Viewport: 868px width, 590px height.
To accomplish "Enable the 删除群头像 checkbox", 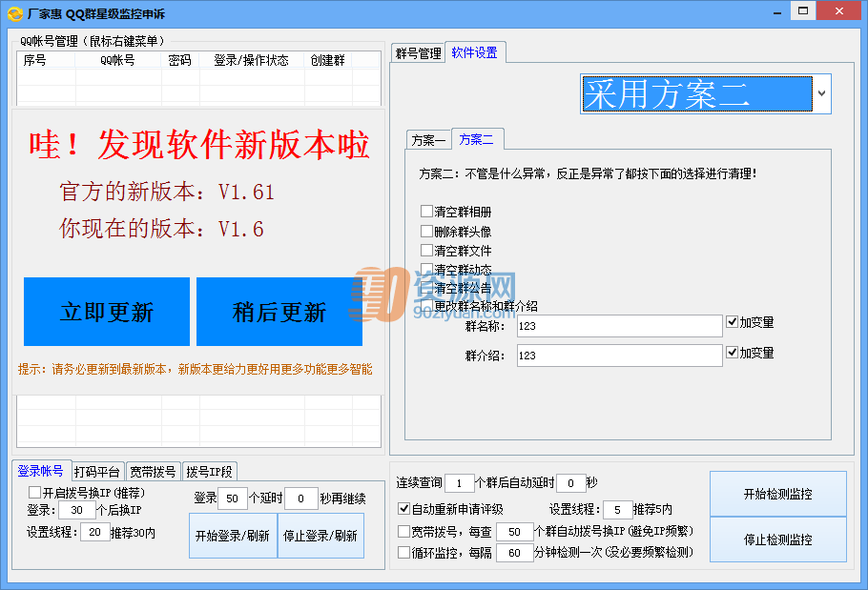I will coord(426,231).
